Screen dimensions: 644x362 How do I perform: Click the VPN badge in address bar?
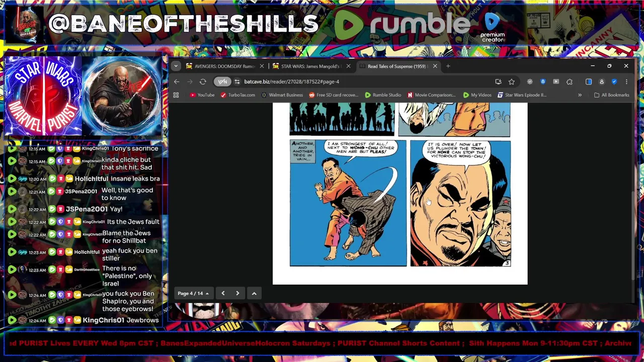[222, 81]
